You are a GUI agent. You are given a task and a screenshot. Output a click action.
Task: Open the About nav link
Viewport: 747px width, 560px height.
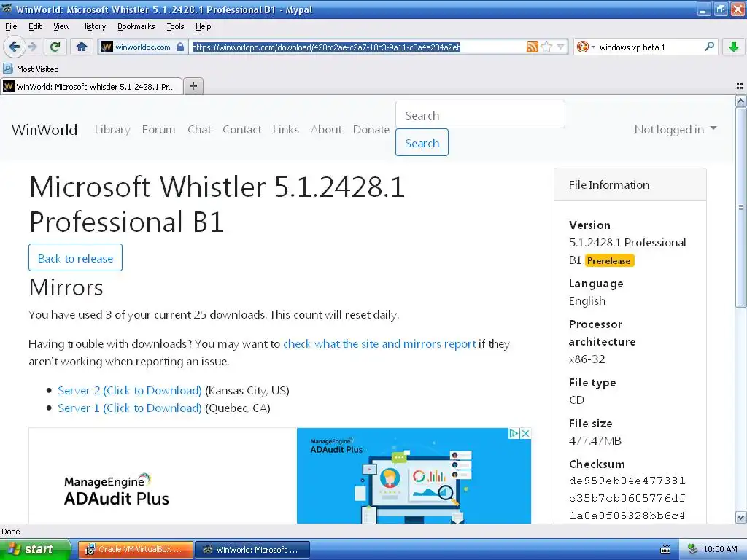tap(326, 130)
